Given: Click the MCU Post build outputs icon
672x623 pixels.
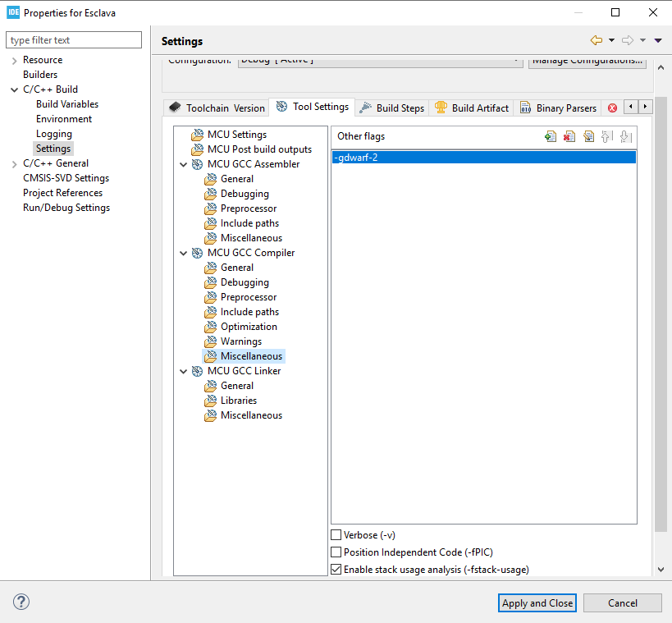Looking at the screenshot, I should click(197, 149).
